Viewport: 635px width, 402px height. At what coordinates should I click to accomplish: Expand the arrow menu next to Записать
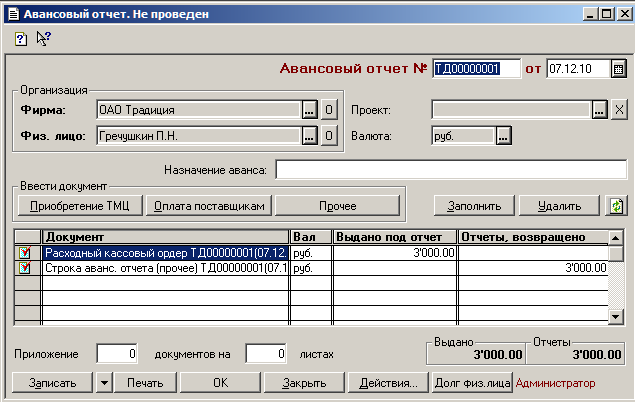103,383
